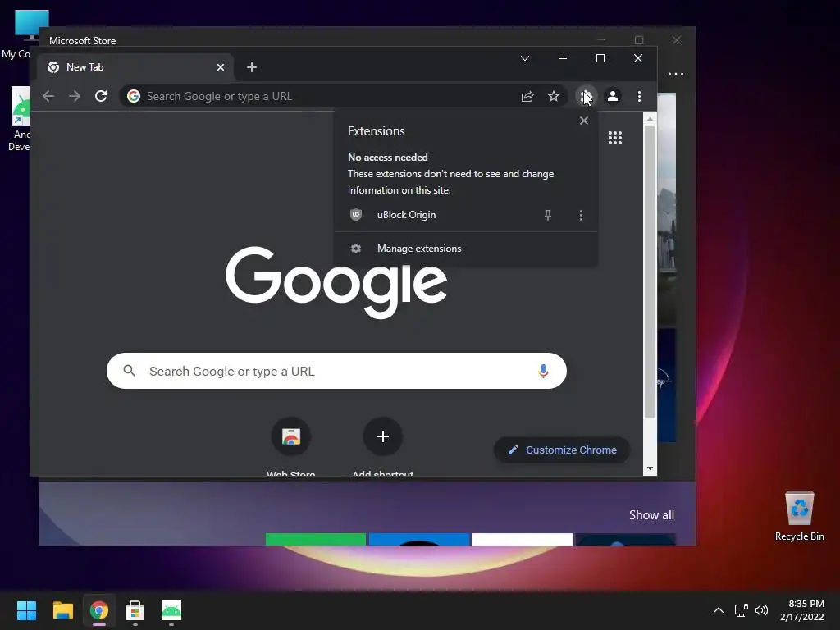Click the Add shortcut plus button
The image size is (840, 630).
pos(383,436)
